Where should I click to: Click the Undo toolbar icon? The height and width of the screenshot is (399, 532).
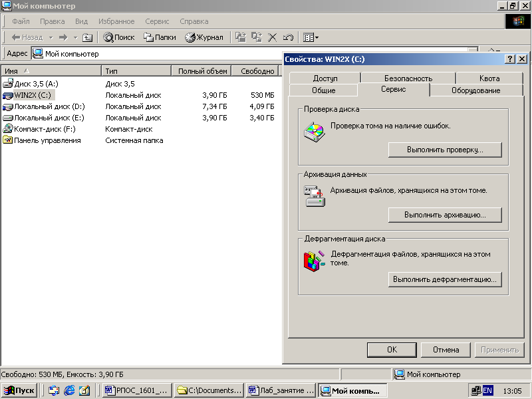point(288,37)
